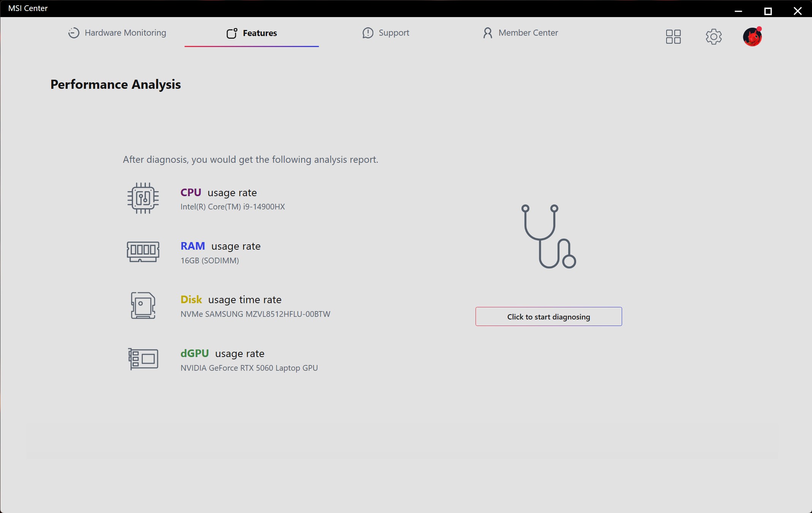Click to start diagnosing button
The height and width of the screenshot is (513, 812).
click(x=549, y=316)
